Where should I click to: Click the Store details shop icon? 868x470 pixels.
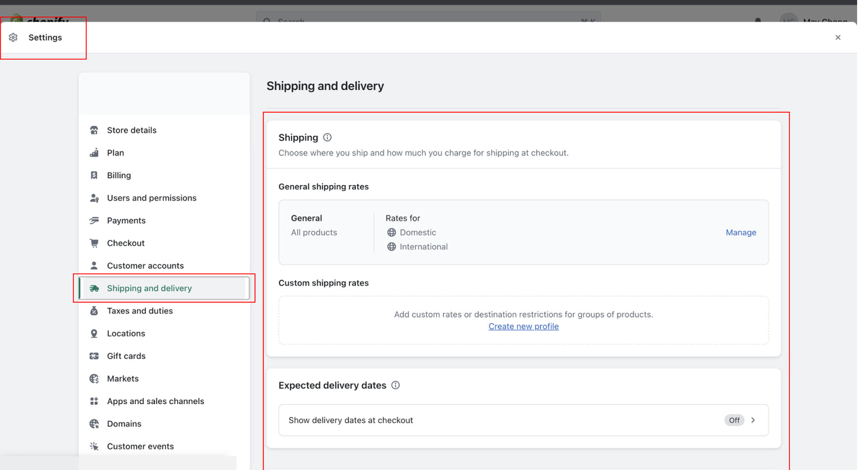click(x=94, y=130)
